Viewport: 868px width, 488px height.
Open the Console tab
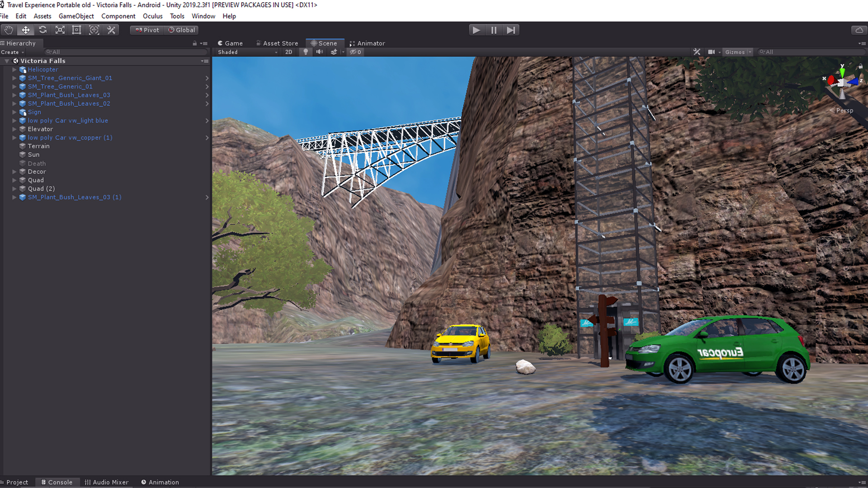(57, 482)
